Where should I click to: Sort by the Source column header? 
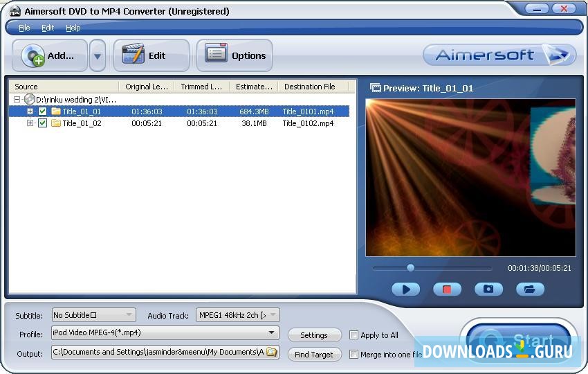pos(64,87)
